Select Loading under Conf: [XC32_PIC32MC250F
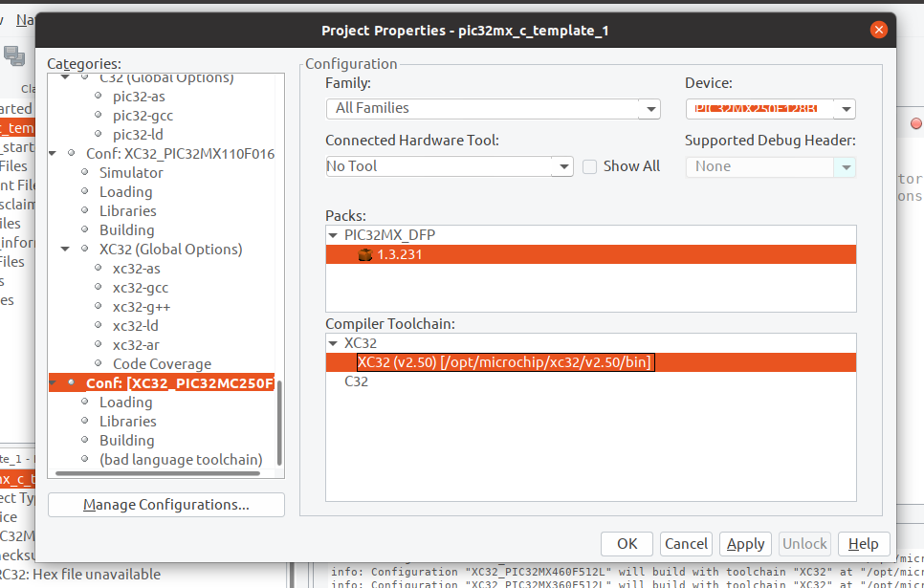 click(x=125, y=403)
